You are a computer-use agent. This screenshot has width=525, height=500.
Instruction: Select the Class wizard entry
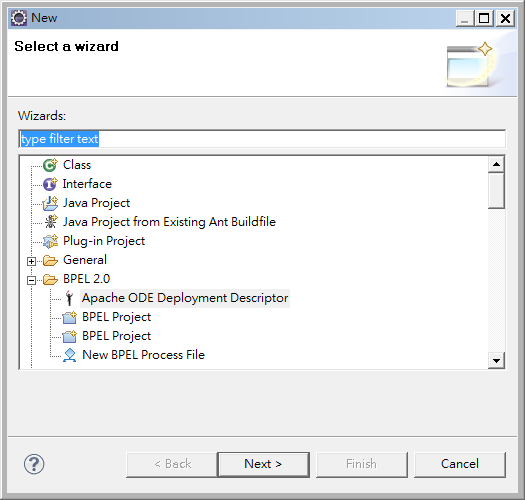coord(77,165)
